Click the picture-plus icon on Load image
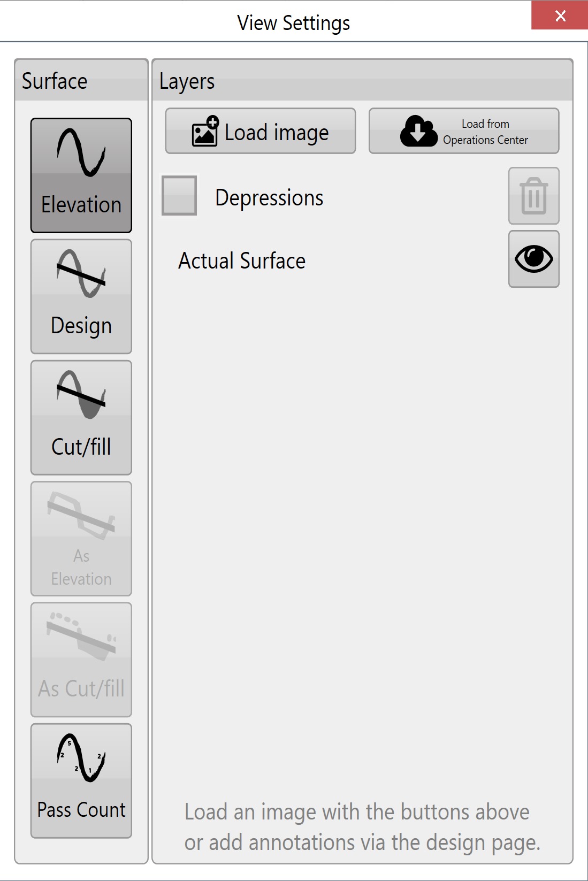The height and width of the screenshot is (881, 588). pos(205,131)
